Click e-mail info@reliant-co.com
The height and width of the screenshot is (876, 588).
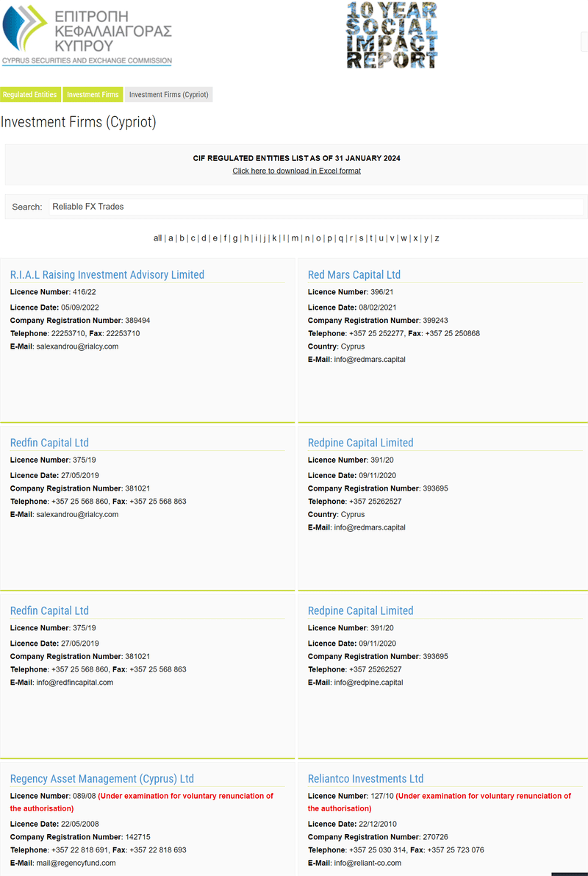click(x=367, y=863)
